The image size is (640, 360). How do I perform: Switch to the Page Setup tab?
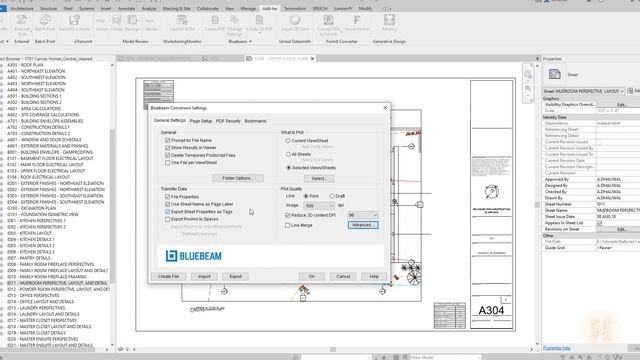pyautogui.click(x=201, y=121)
